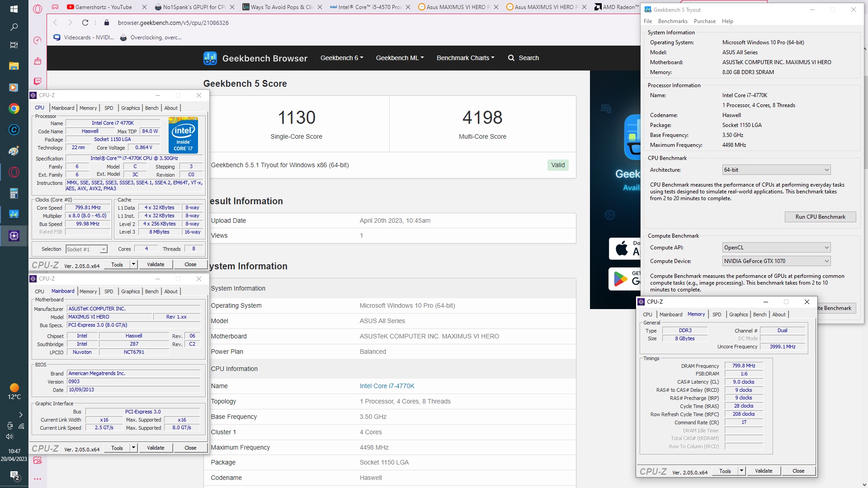The height and width of the screenshot is (488, 868).
Task: Open the media player taskbar icon
Action: point(14,87)
